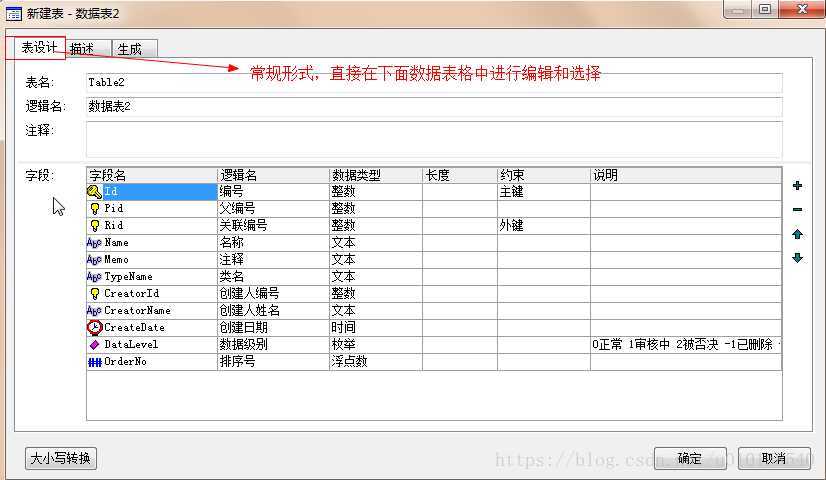Screen dimensions: 826x480
Task: Cancel with the 取消 button
Action: tap(774, 458)
